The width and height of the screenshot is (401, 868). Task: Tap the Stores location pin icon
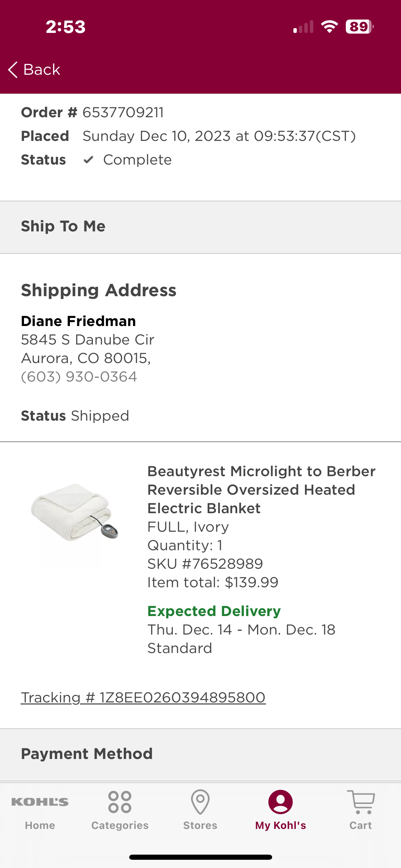200,802
